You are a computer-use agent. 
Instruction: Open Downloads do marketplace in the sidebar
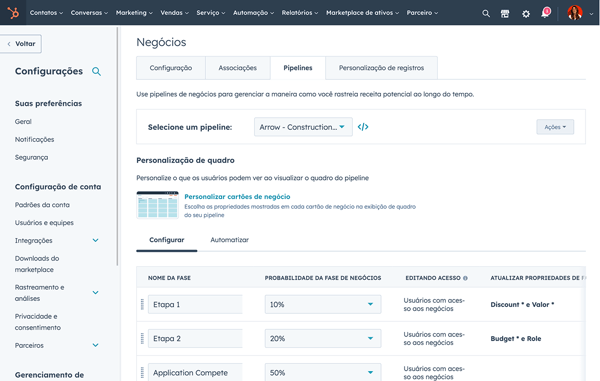[x=37, y=264]
